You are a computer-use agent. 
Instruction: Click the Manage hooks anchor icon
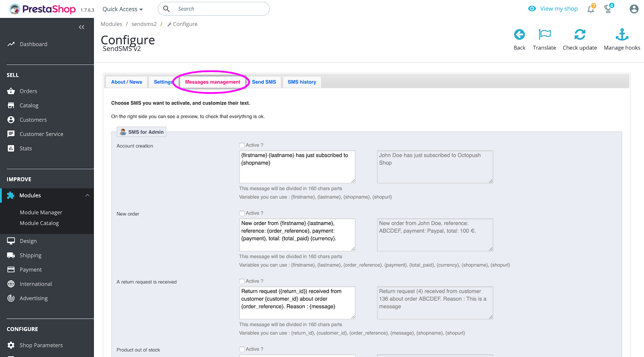tap(622, 35)
